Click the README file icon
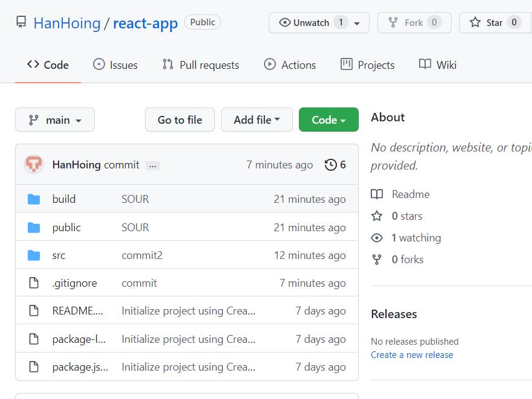The image size is (532, 399). click(34, 310)
